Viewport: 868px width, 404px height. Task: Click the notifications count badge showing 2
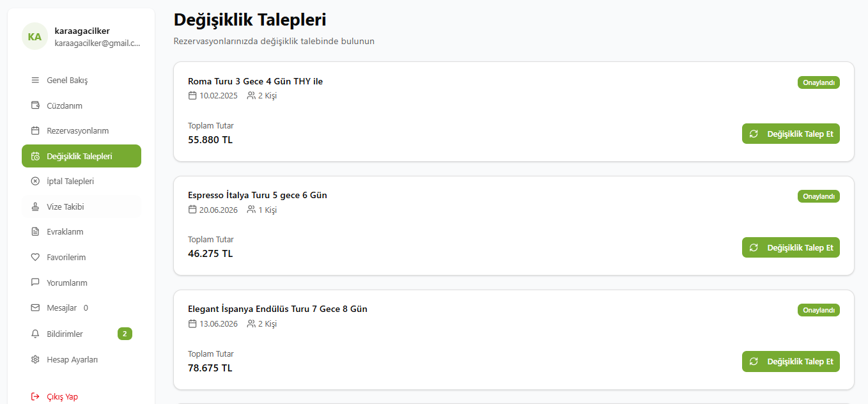tap(125, 334)
